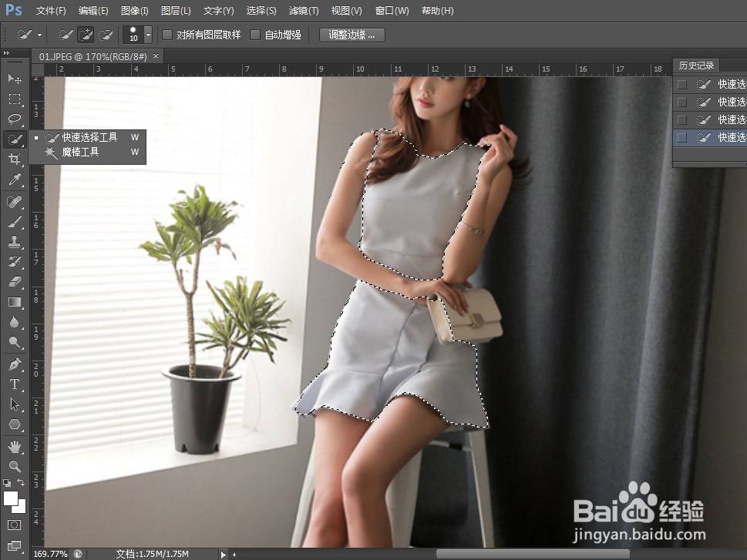The height and width of the screenshot is (560, 747).
Task: Enable 对所有图层取样 checkbox
Action: click(x=167, y=35)
